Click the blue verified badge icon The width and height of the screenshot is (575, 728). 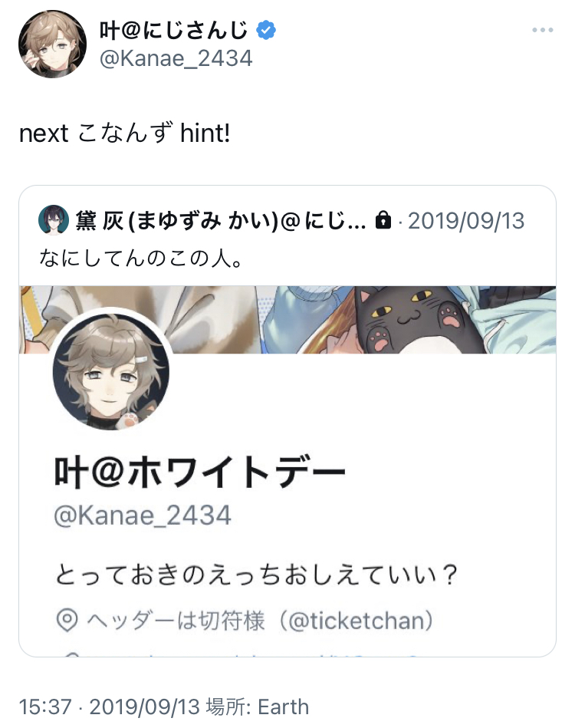coord(266,31)
